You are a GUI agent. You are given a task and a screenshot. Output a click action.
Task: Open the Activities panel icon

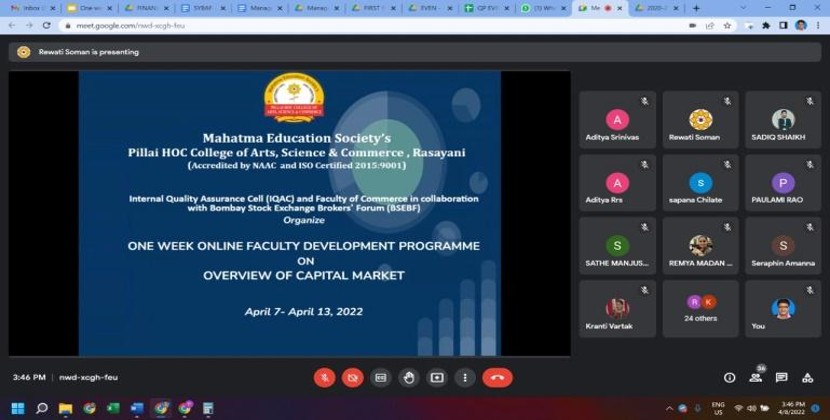point(807,377)
